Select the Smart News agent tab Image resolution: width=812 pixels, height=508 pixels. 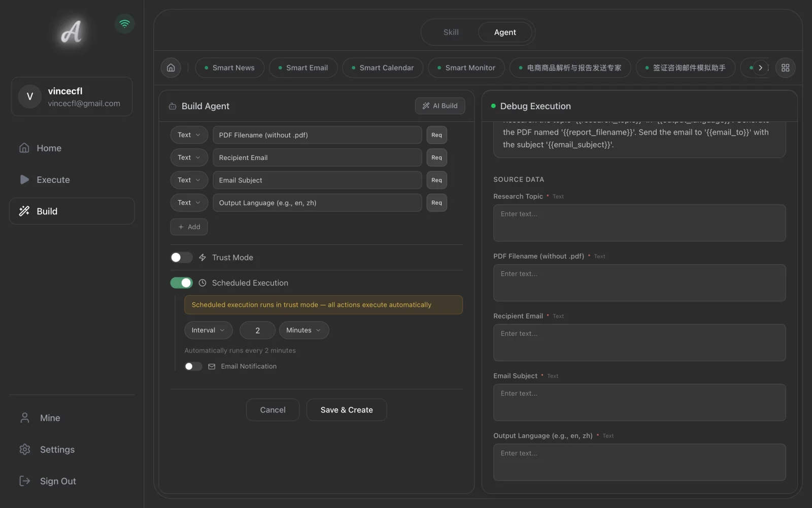[x=229, y=68]
